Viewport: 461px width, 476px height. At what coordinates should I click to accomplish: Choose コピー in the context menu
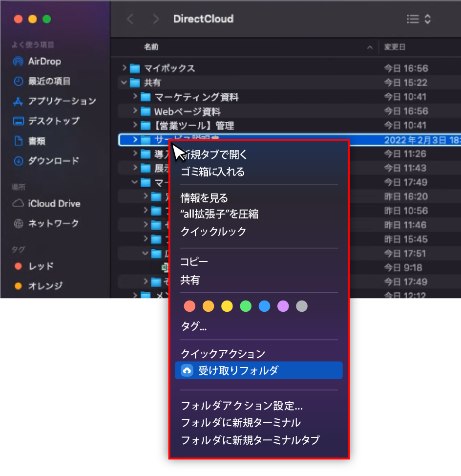[x=194, y=261]
